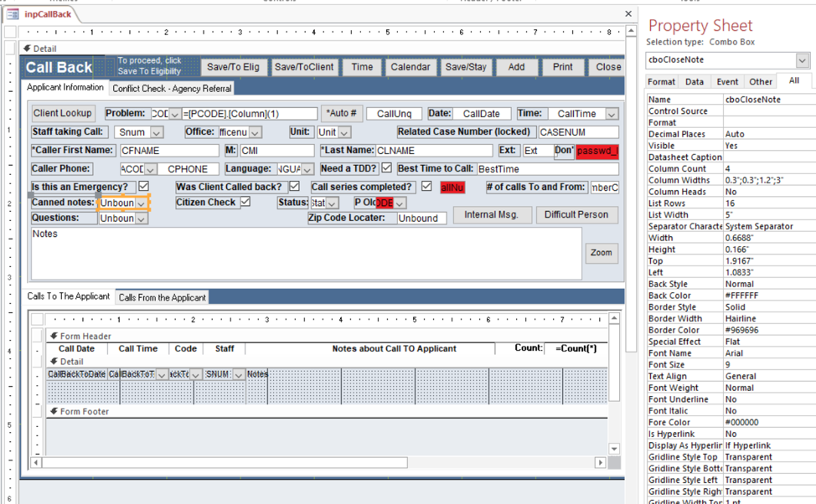816x504 pixels.
Task: Click the Back Color property value #FFFFFF
Action: click(x=767, y=296)
